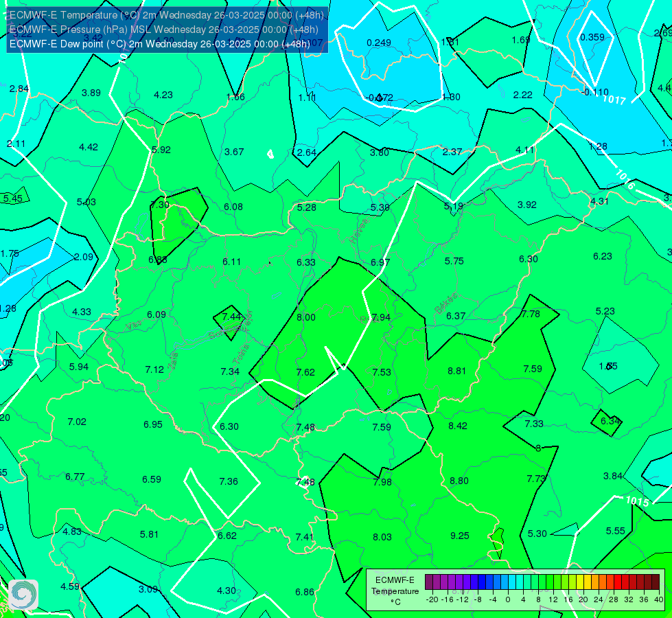672x618 pixels.
Task: Click the 2.22 temperature value
Action: (523, 95)
